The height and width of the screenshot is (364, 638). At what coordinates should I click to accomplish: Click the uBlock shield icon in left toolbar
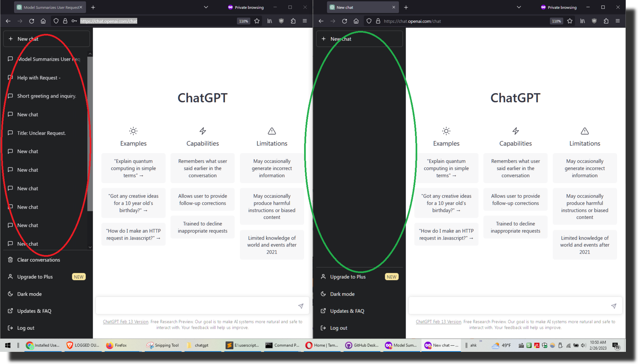point(281,21)
